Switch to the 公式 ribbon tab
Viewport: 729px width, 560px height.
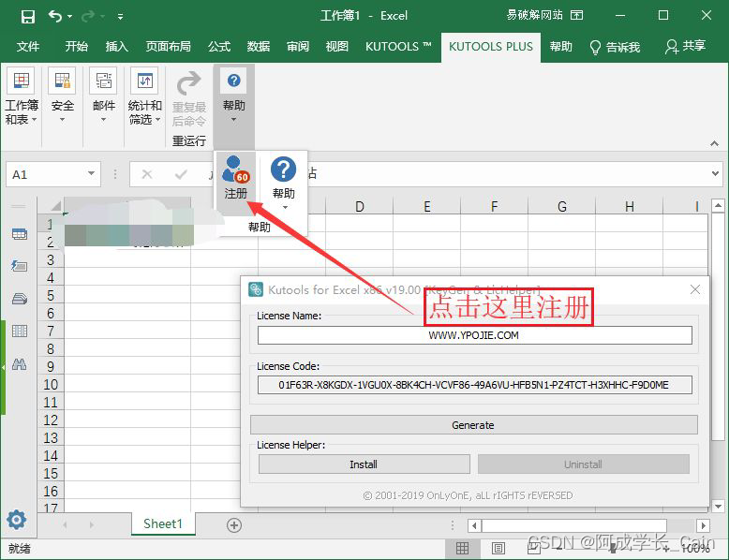219,47
